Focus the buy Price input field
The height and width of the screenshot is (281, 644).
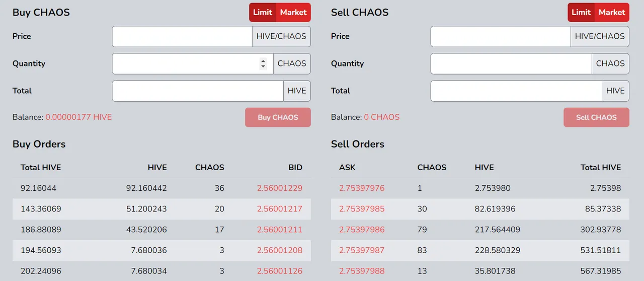(182, 36)
